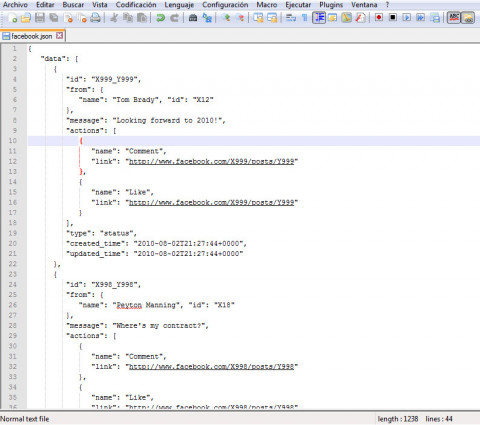Open the Lenguaje menu
Screen dimensions: 480x425
tap(179, 5)
